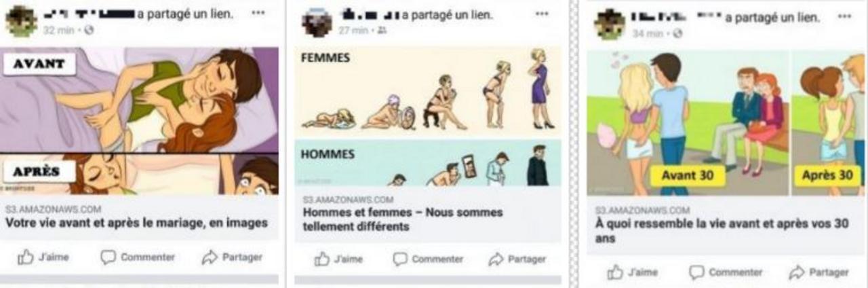This screenshot has width=868, height=288.
Task: Open the three-dot menu on the 32 min post
Action: coord(258,14)
